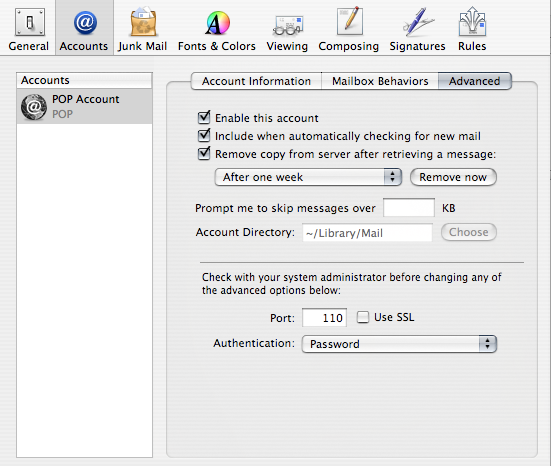
Task: Enable the Use SSL checkbox
Action: coord(363,317)
